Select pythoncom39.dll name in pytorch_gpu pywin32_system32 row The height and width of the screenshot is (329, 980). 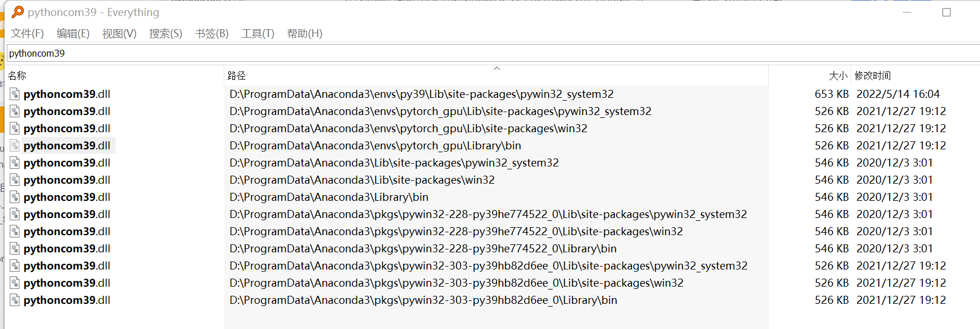pyautogui.click(x=67, y=111)
